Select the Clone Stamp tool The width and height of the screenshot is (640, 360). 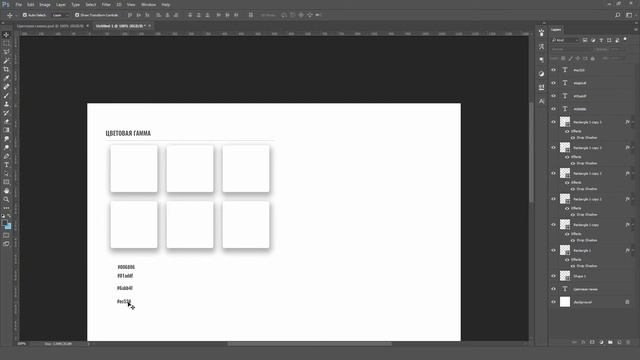(6, 104)
